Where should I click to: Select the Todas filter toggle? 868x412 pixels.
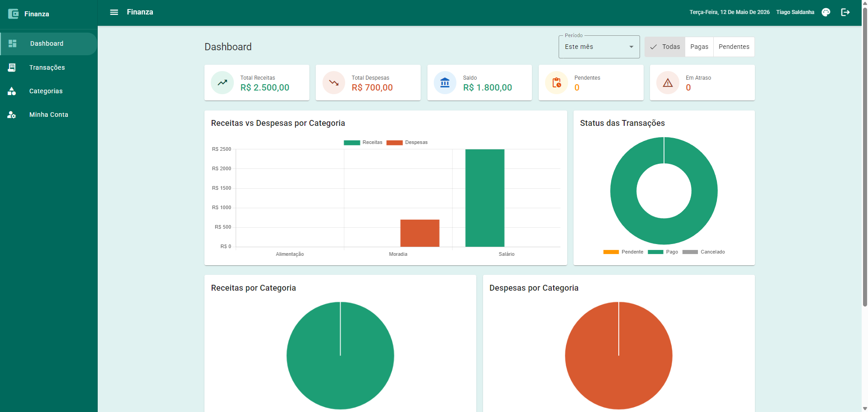665,47
